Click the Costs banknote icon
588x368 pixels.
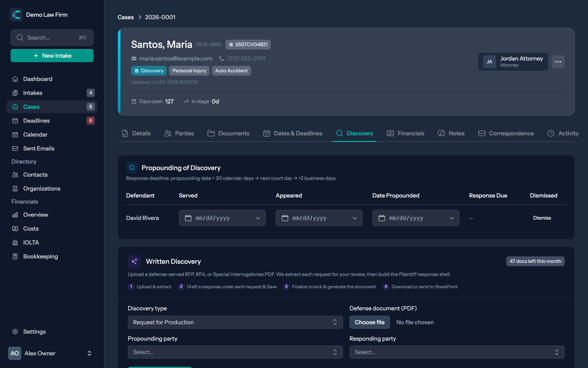pos(15,229)
